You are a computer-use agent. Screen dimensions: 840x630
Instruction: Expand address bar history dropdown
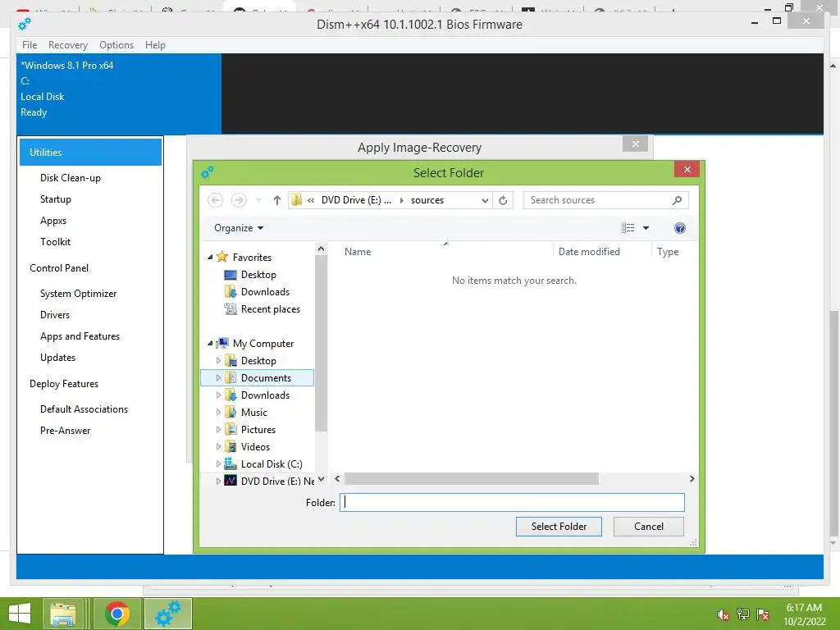[485, 200]
